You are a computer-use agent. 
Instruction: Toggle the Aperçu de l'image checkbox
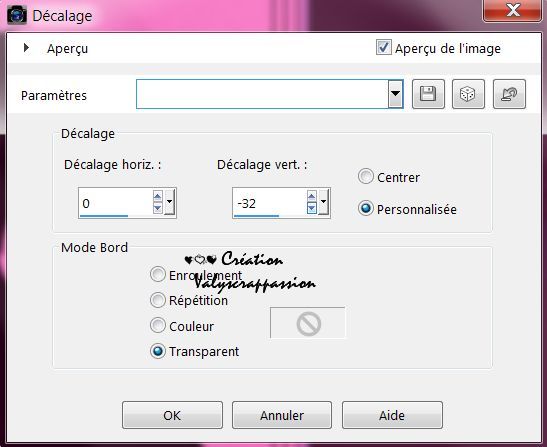pos(383,47)
